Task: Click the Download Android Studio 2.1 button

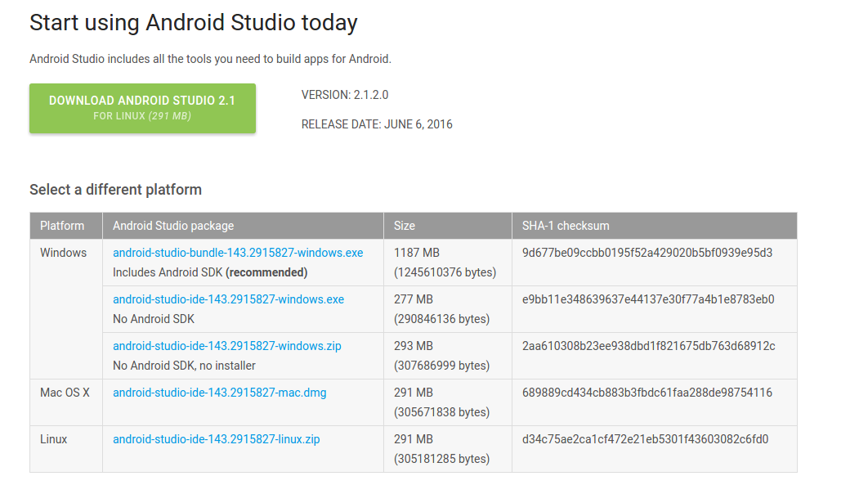Action: pos(142,108)
